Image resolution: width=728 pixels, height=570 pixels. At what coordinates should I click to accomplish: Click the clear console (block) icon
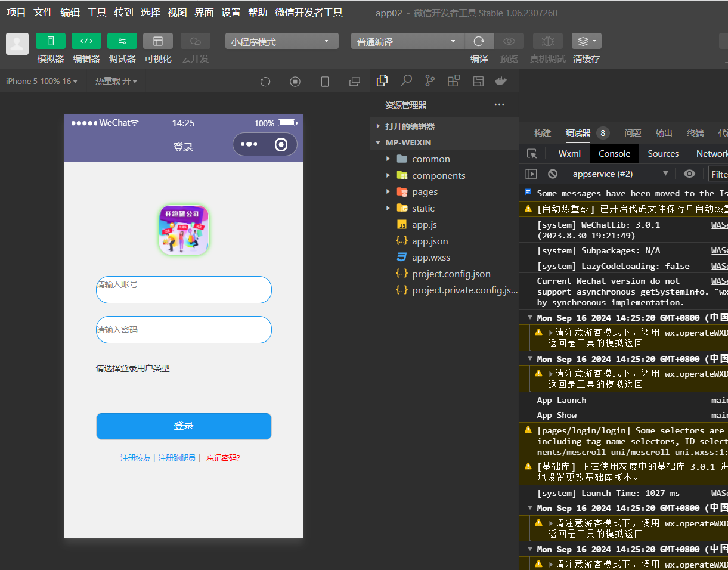tap(553, 174)
